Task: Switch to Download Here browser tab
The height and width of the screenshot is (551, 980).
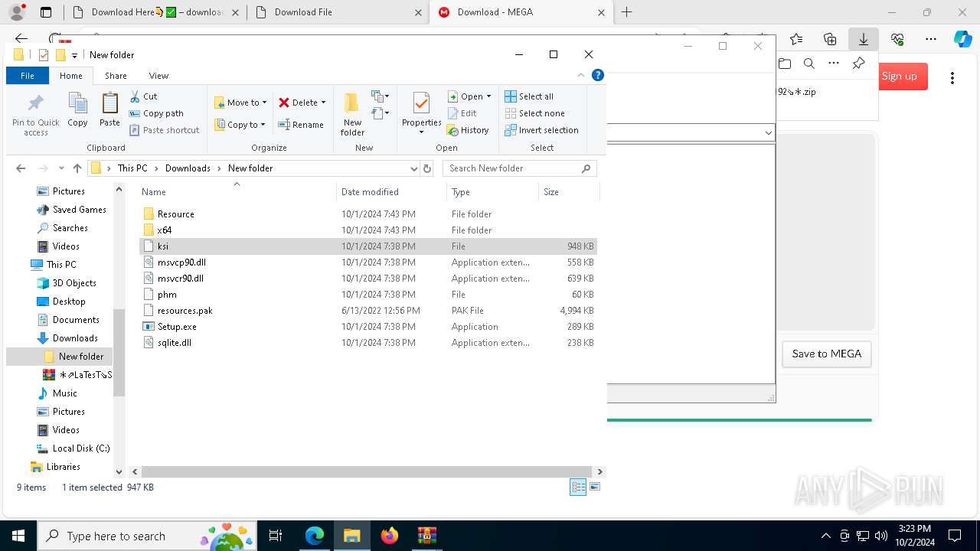Action: click(x=155, y=12)
